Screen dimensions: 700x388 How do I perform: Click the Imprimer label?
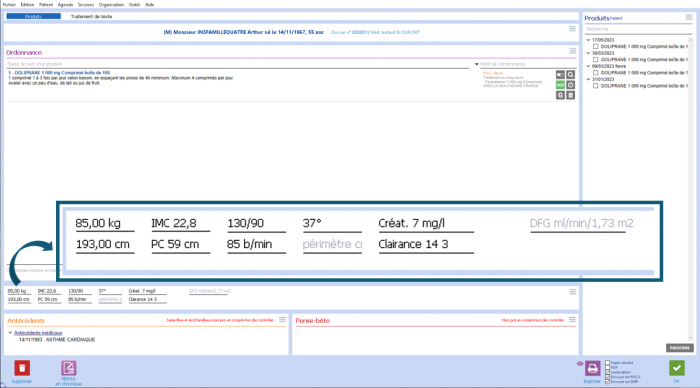592,381
